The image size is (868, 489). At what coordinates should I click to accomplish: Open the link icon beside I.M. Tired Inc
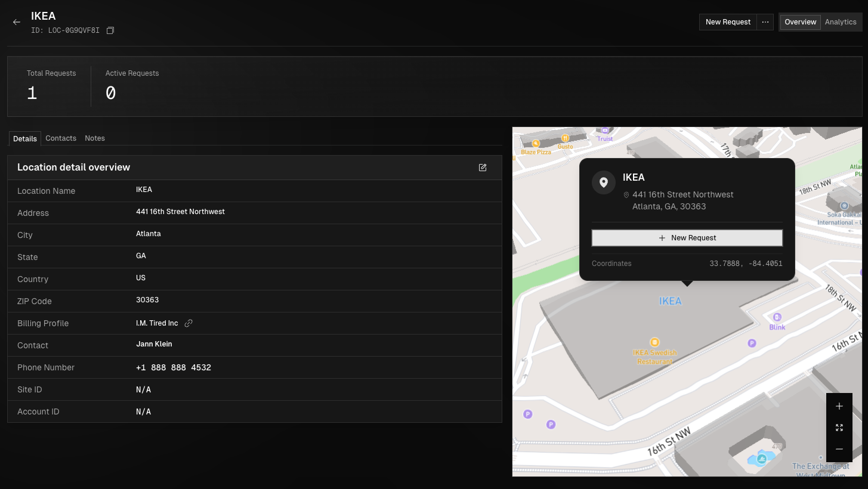click(x=189, y=323)
